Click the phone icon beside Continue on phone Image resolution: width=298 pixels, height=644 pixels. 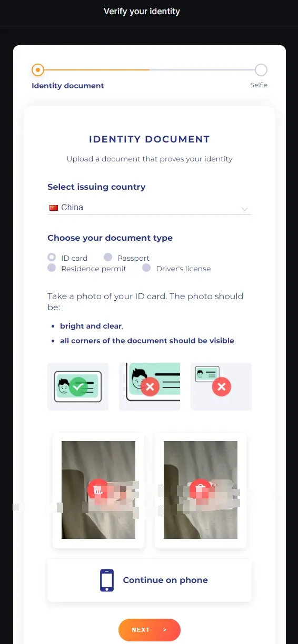point(107,580)
